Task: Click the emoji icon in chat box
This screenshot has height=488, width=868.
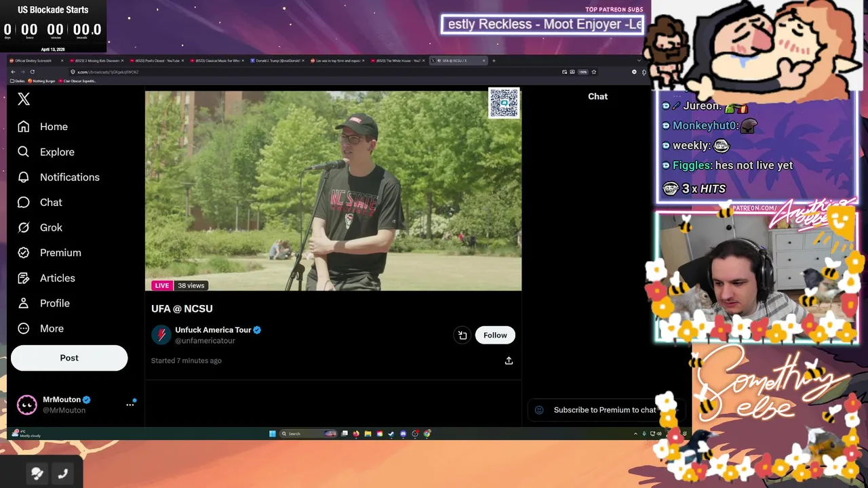Action: [539, 410]
